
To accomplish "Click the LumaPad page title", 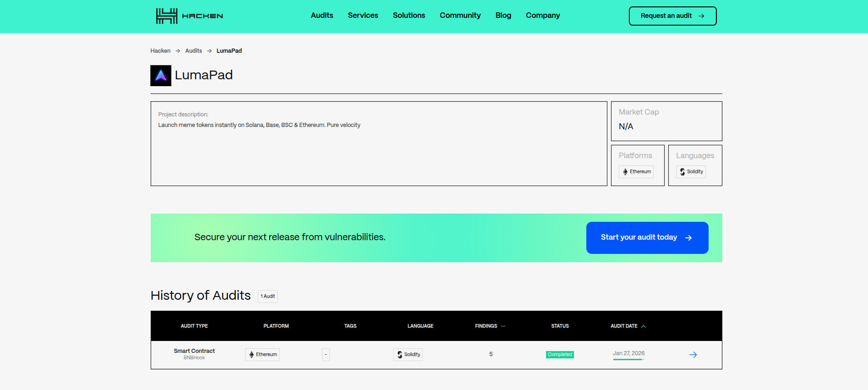I will 204,75.
